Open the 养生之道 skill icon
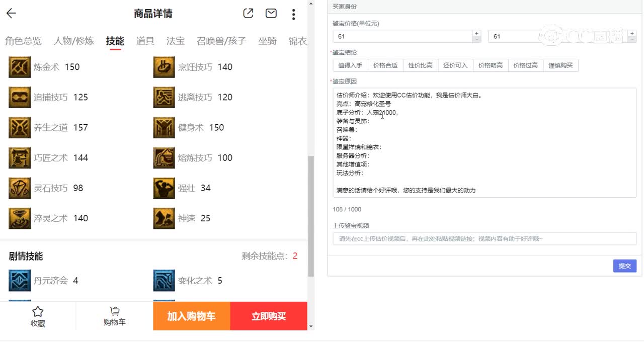Viewport: 644px width, 345px height. point(19,127)
